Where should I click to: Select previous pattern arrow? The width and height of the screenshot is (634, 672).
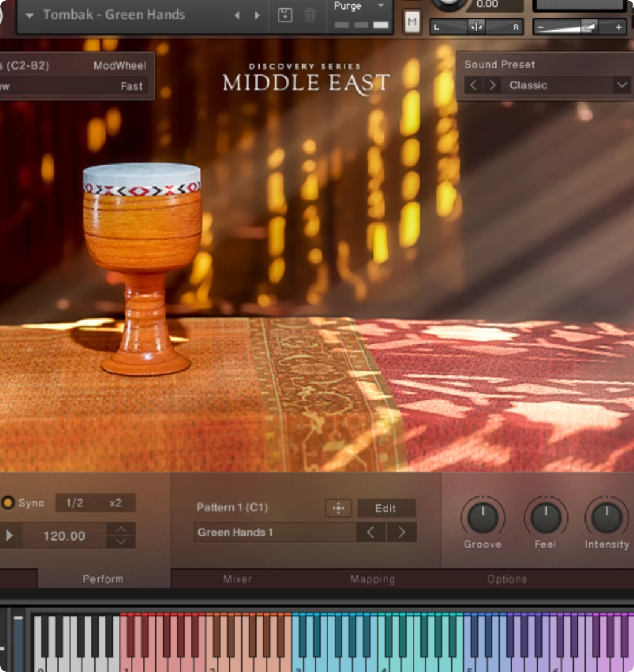[x=371, y=532]
